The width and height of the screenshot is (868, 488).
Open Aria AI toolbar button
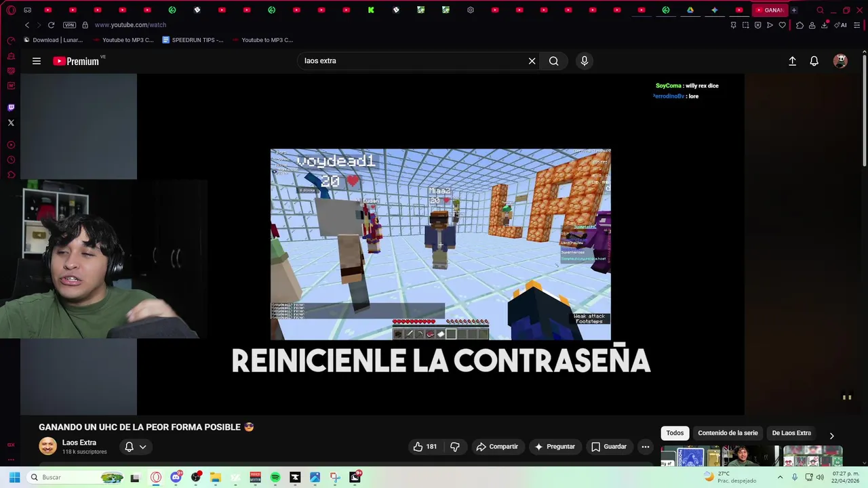[841, 25]
